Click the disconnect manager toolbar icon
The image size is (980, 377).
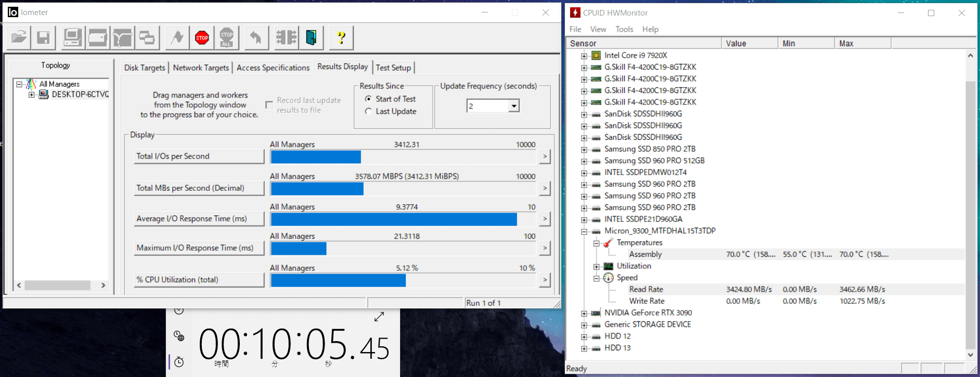pos(286,37)
